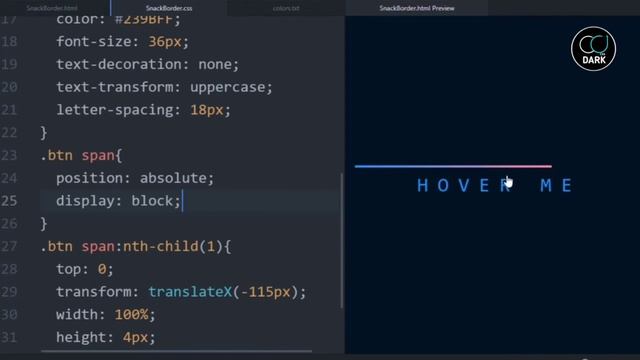This screenshot has height=360, width=640.
Task: Place cursor on 'display: block;' line
Action: click(118, 201)
